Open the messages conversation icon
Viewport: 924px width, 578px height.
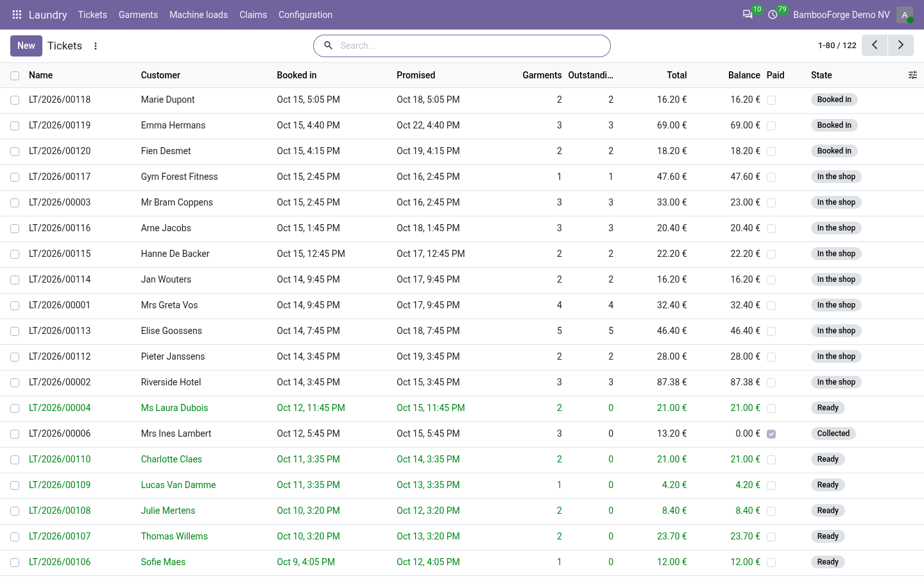point(748,15)
